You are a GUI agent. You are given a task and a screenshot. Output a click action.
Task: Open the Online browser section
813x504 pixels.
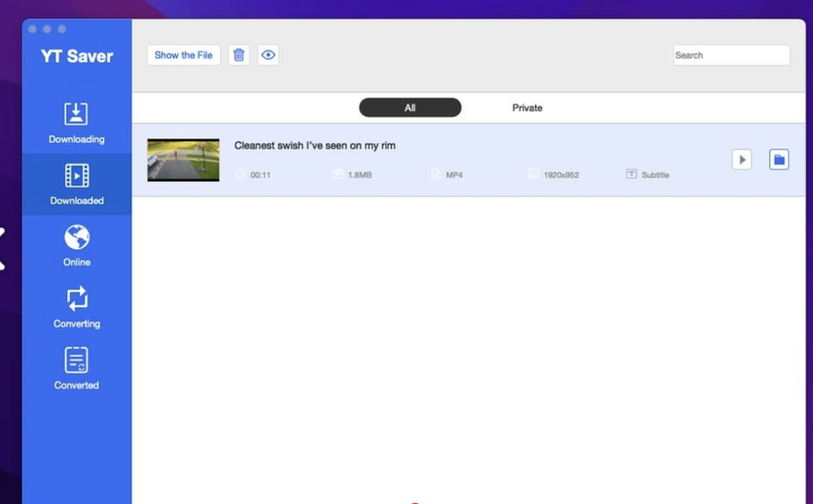click(77, 246)
